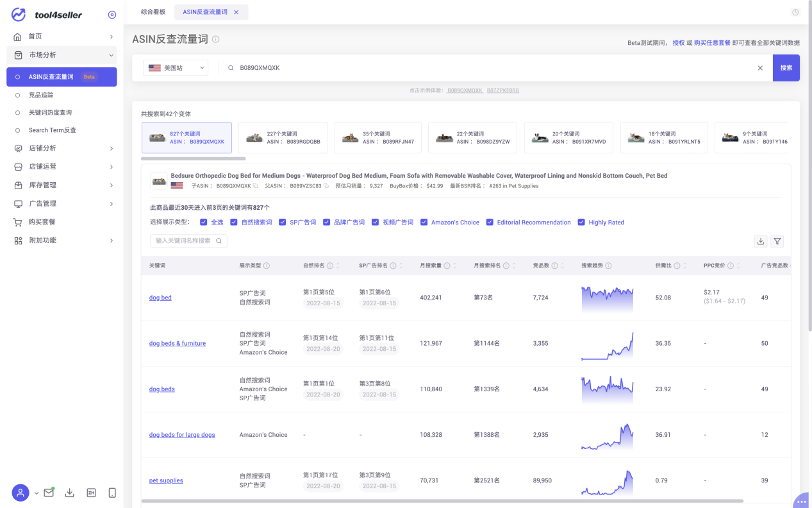
Task: Clear the ASIN search field with X icon
Action: tap(760, 68)
